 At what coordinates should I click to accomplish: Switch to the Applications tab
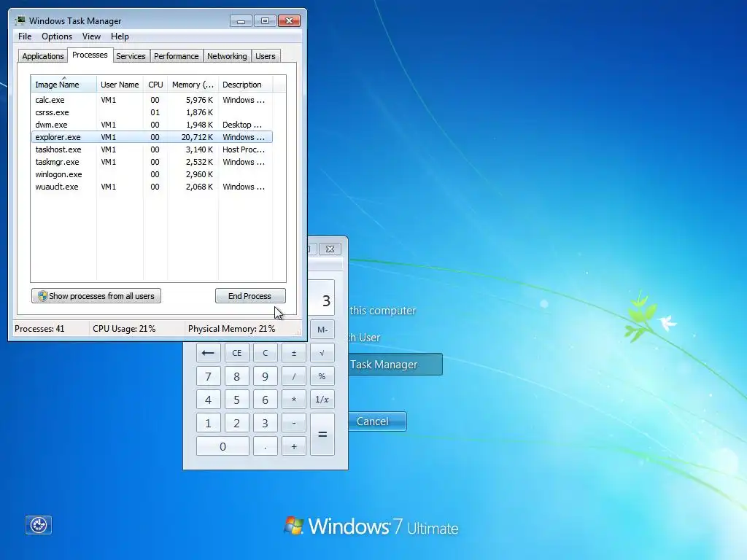coord(43,56)
